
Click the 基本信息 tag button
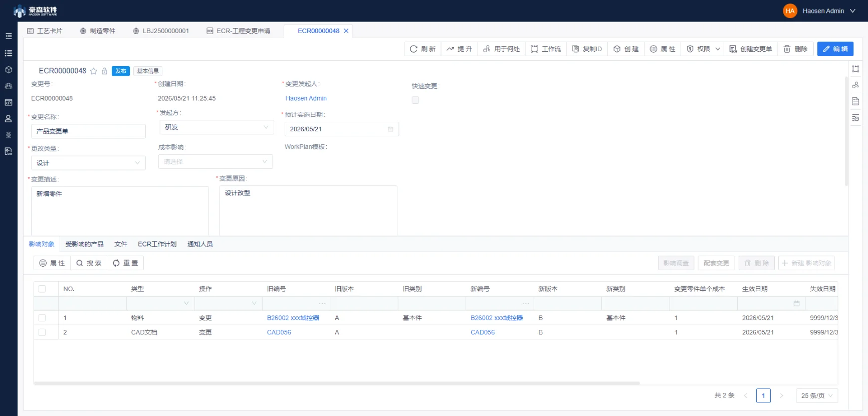(148, 71)
